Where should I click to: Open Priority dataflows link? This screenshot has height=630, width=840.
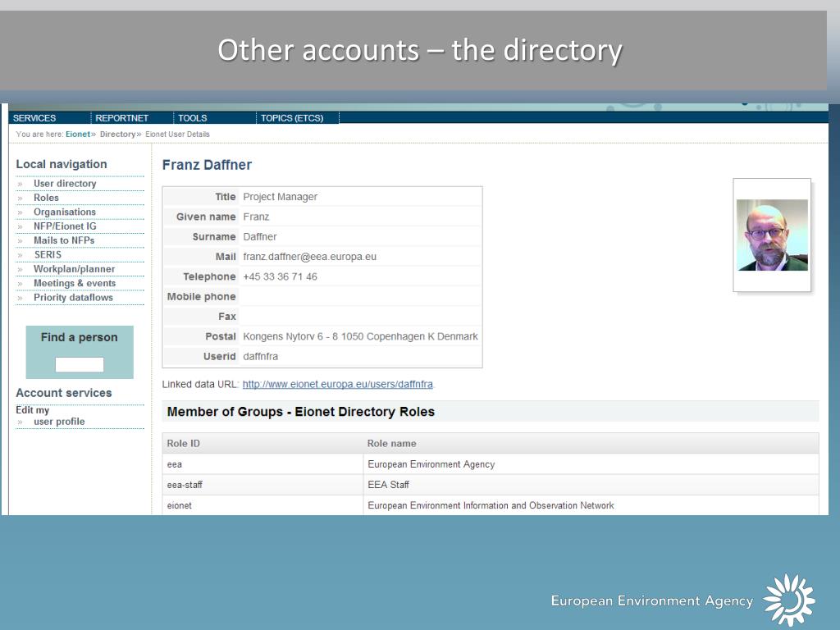click(x=73, y=297)
